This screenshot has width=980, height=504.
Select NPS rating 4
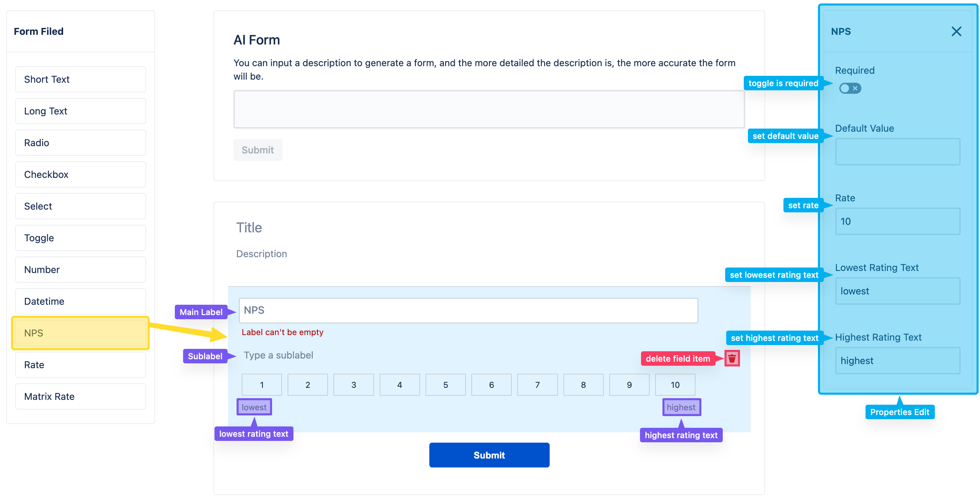(x=399, y=385)
